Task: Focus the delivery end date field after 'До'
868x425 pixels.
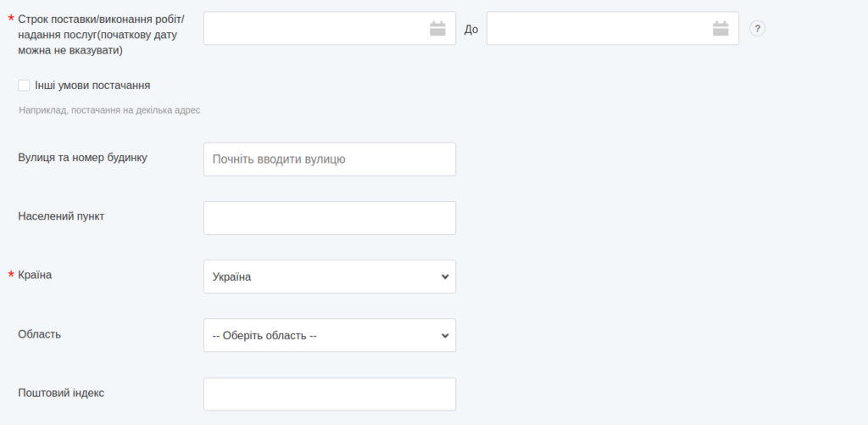Action: 598,29
